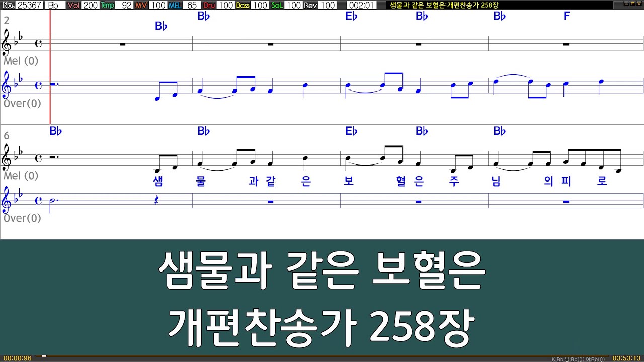Select the Tmp tempo value 92
Screen dimensions: 644x362
pos(124,5)
